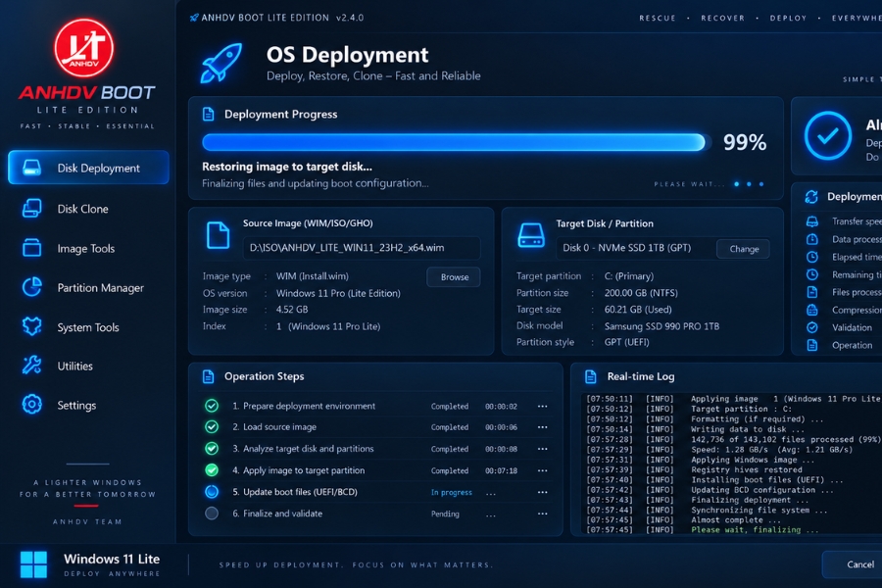The width and height of the screenshot is (882, 588).
Task: Click the Disk Deployment drive icon
Action: pyautogui.click(x=32, y=168)
